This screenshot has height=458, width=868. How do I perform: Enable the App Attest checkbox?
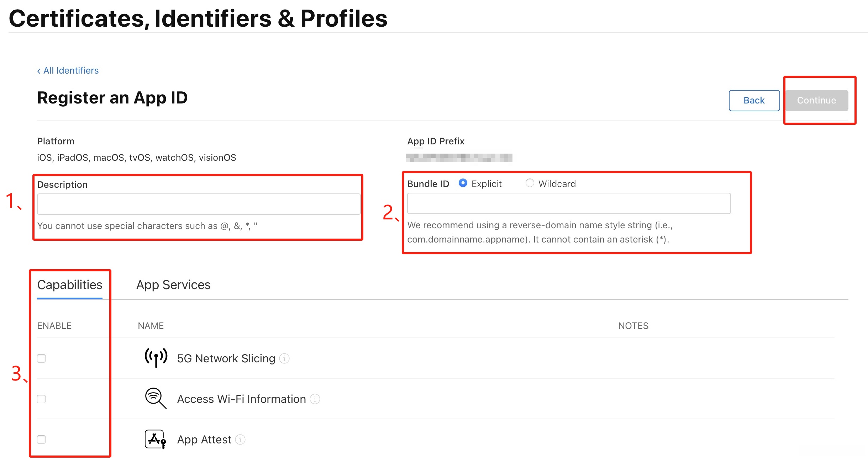(x=42, y=440)
